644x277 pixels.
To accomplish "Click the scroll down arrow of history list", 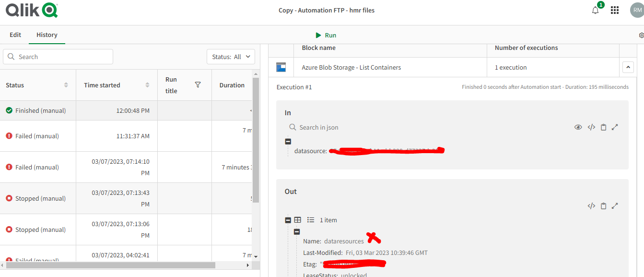I will [x=256, y=257].
